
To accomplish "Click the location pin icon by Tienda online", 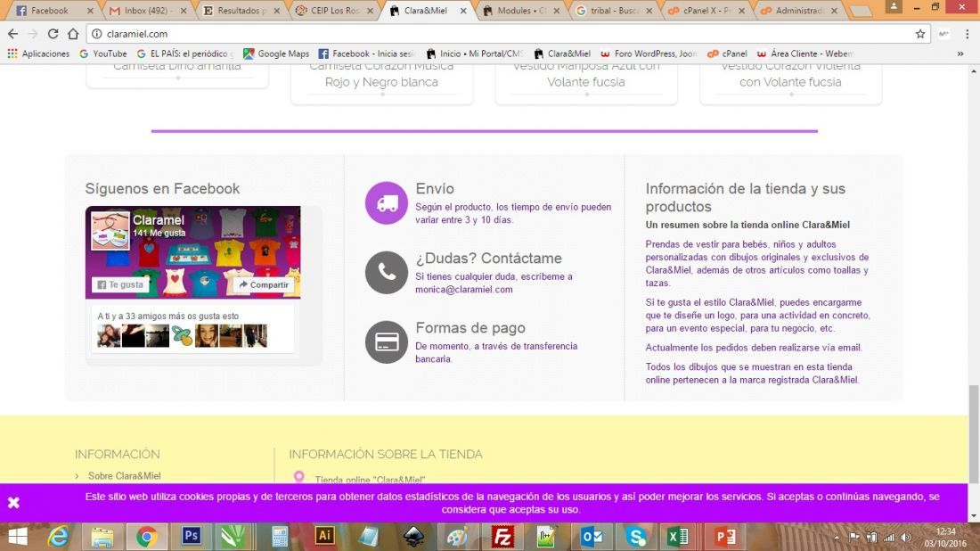I will (x=298, y=477).
